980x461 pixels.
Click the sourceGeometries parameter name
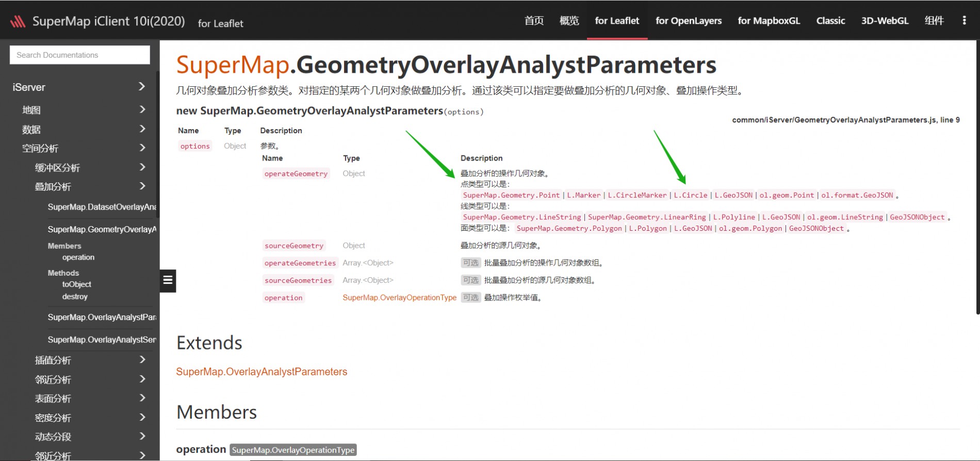298,280
